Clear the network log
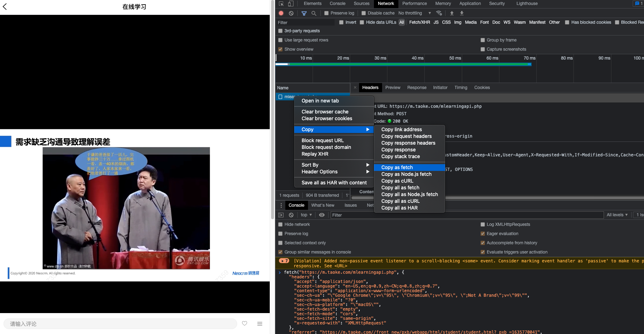 click(x=291, y=13)
